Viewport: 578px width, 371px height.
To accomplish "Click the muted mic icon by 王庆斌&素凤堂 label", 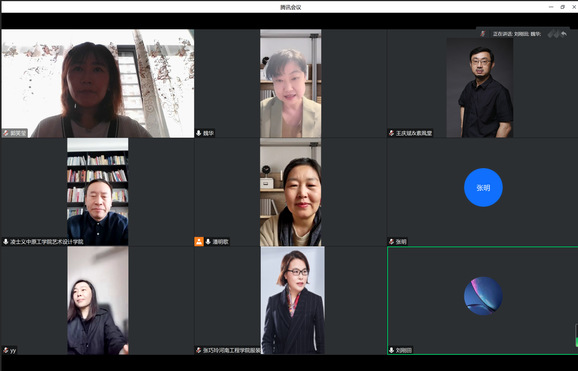I will 391,133.
